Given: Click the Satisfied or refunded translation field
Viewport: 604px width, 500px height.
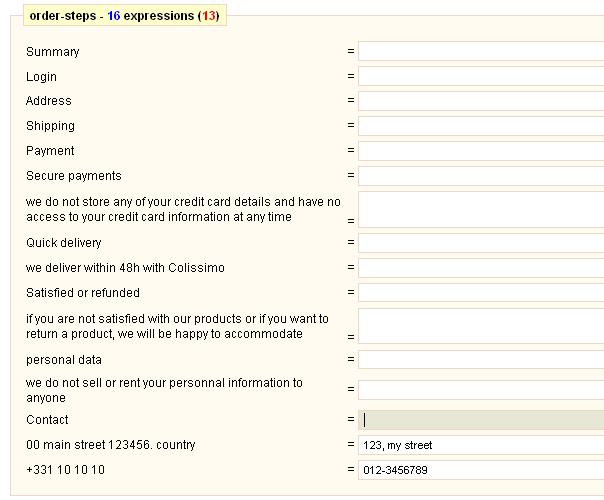Looking at the screenshot, I should 481,293.
